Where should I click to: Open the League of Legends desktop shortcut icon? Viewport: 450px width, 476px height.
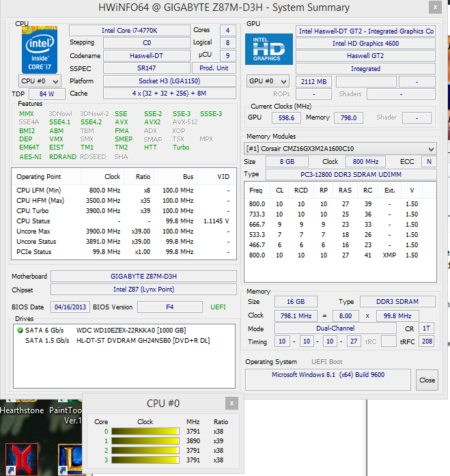[x=70, y=459]
